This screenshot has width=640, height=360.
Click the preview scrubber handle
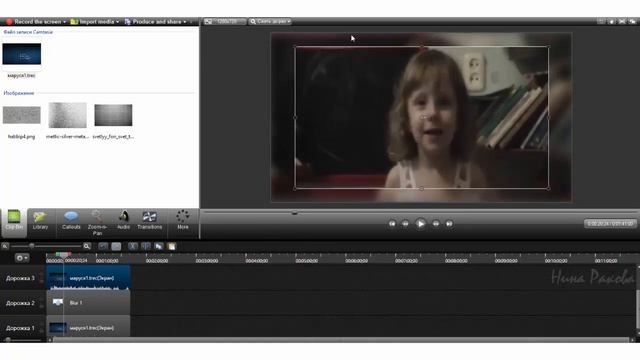[294, 213]
